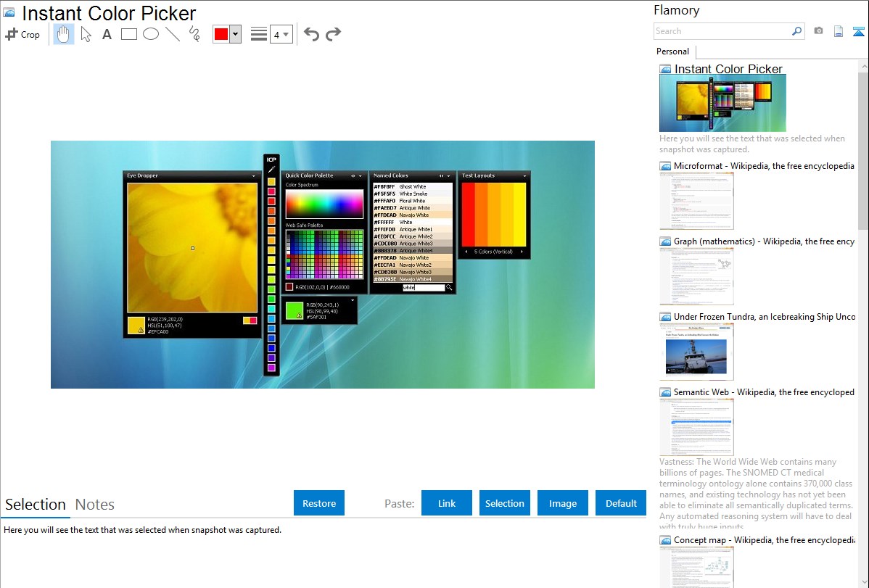
Task: Activate the hand pan tool
Action: click(x=64, y=34)
